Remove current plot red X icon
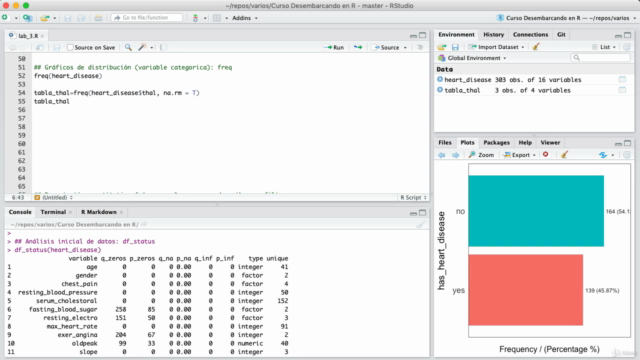The height and width of the screenshot is (360, 640). 545,155
